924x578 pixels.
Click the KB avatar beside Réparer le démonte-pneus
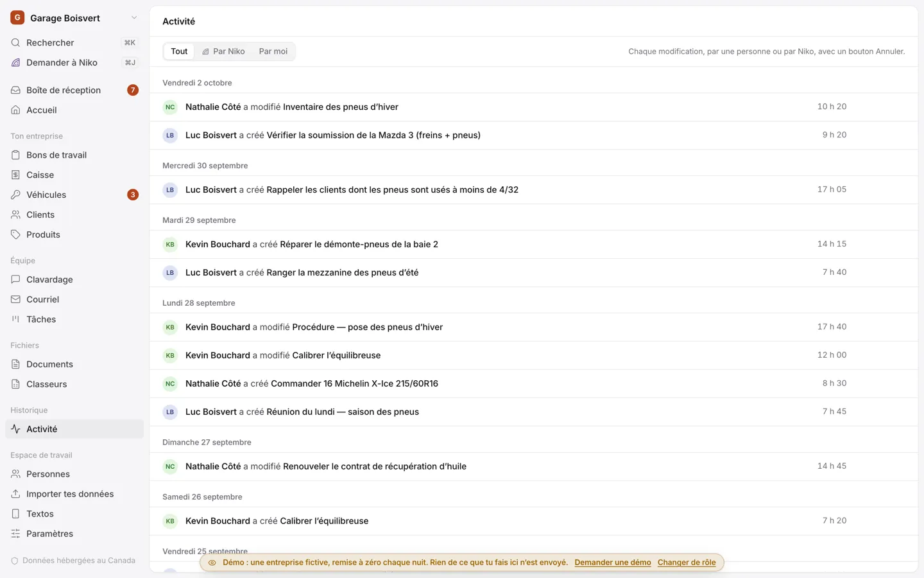pos(170,245)
